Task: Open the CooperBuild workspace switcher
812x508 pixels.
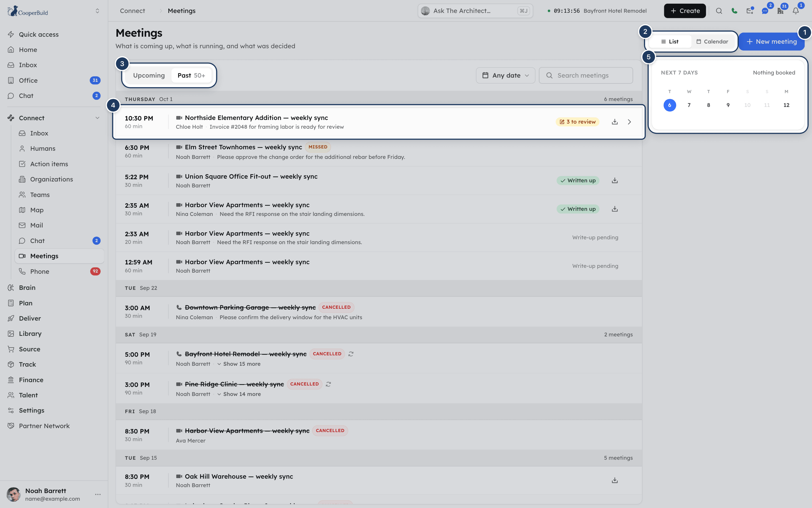Action: 97,11
